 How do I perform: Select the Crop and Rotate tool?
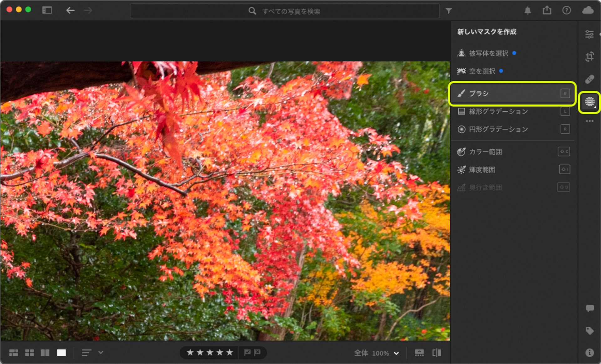point(589,57)
